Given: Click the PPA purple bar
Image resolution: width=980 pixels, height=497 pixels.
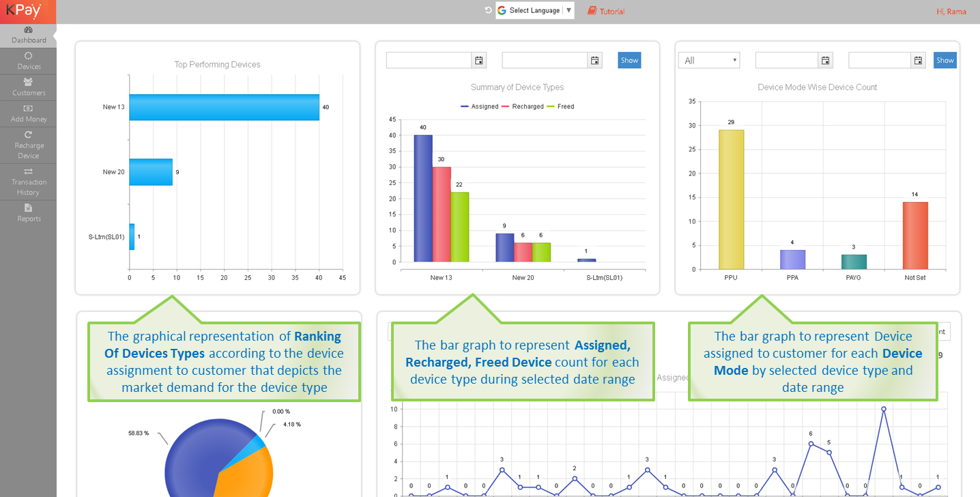Looking at the screenshot, I should click(793, 259).
